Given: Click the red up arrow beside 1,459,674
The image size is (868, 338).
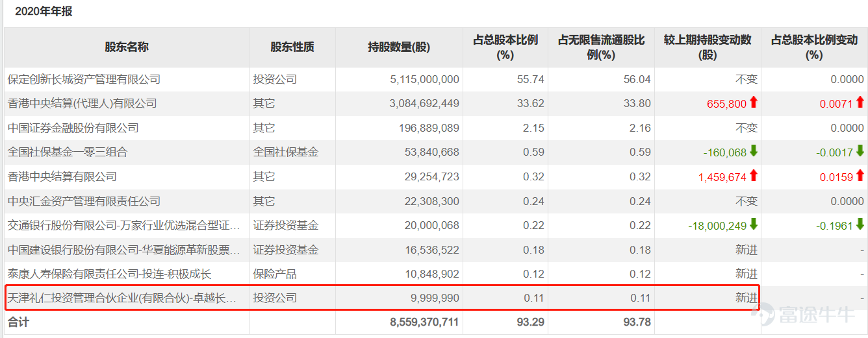Looking at the screenshot, I should [x=753, y=176].
